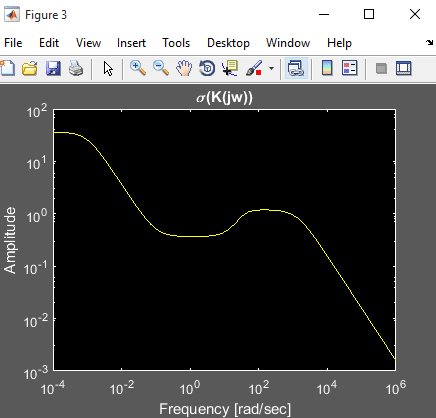
Task: Open the Window menu
Action: pos(288,43)
